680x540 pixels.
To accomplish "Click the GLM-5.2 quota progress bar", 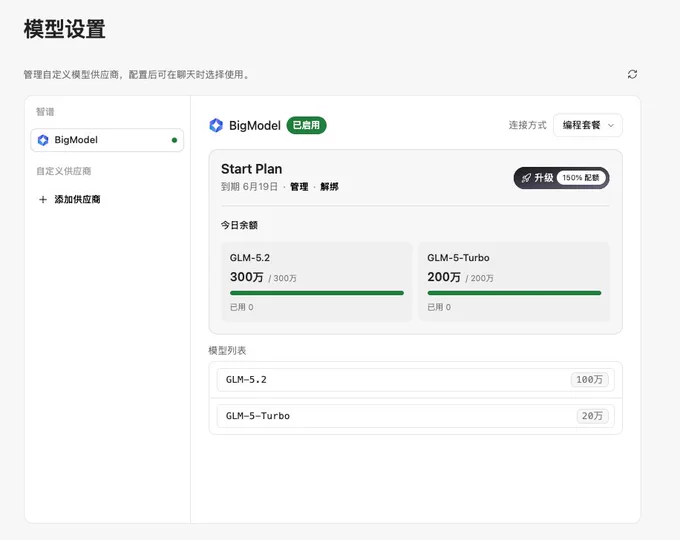I will click(x=317, y=293).
